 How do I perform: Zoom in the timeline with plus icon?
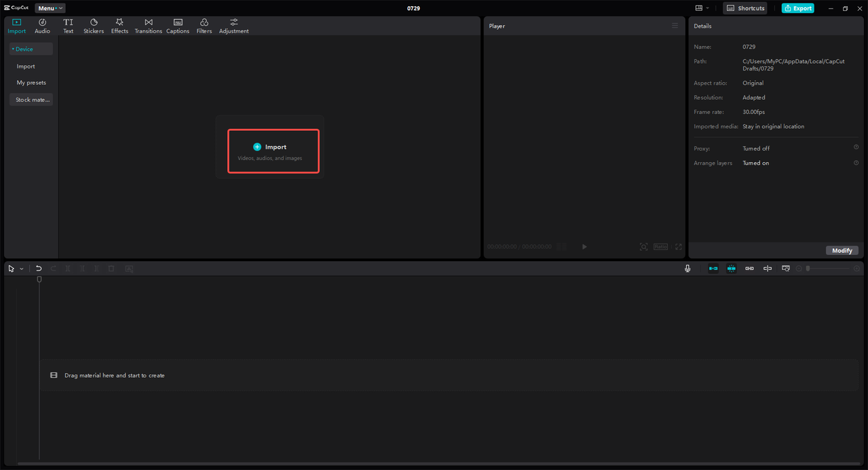856,269
